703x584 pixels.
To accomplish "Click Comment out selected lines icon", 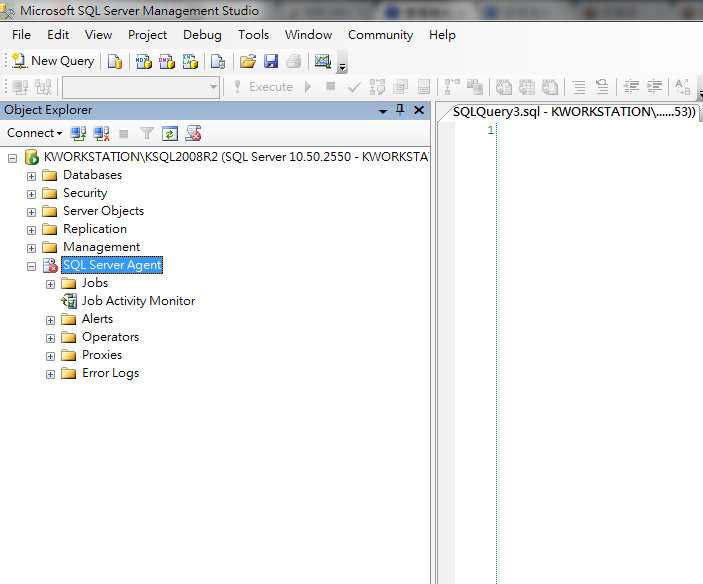I will tap(579, 87).
